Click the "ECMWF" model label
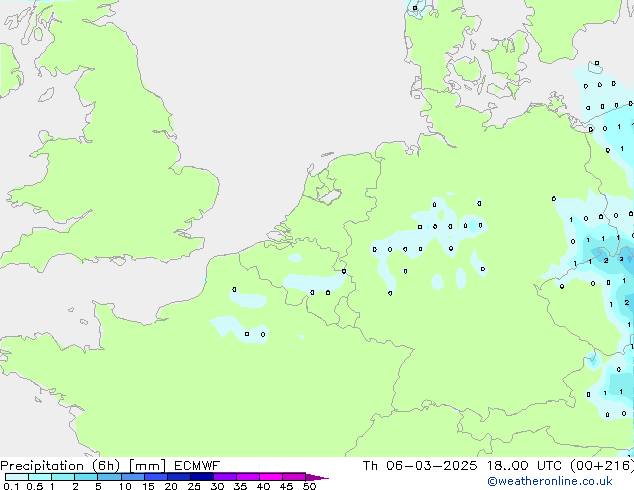 [197, 466]
